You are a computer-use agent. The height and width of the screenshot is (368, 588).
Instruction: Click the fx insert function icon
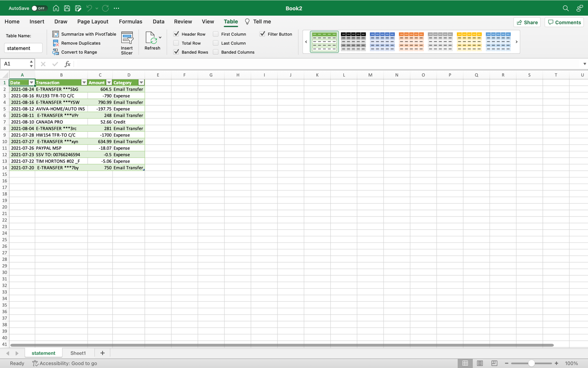pos(67,64)
